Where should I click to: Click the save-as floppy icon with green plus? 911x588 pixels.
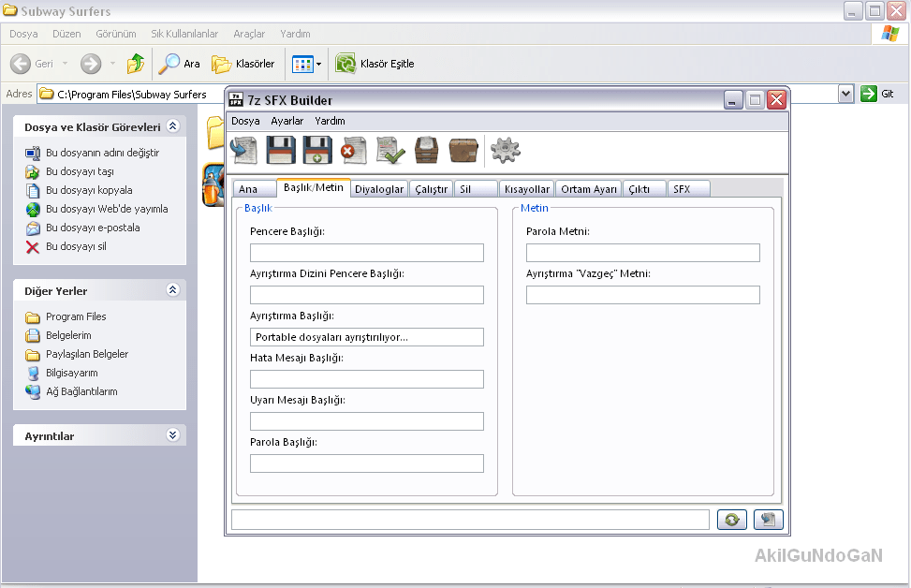click(317, 150)
